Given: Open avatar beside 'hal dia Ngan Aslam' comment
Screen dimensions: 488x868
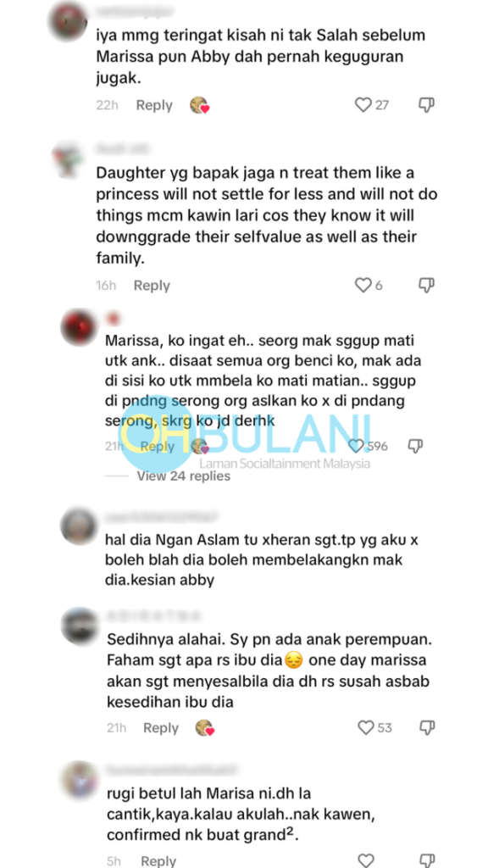Looking at the screenshot, I should pyautogui.click(x=79, y=526).
